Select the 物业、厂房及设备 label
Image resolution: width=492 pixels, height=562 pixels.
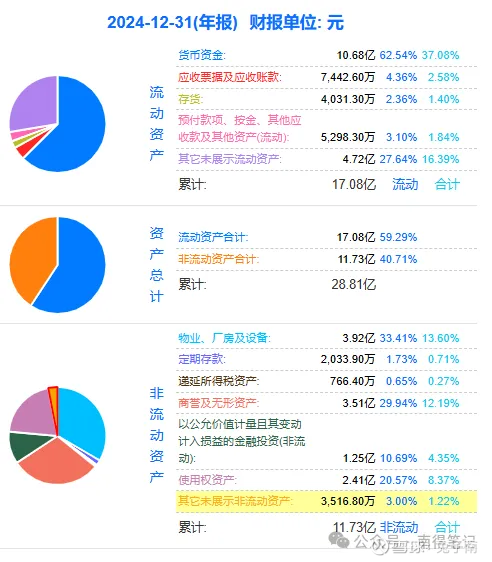(224, 338)
